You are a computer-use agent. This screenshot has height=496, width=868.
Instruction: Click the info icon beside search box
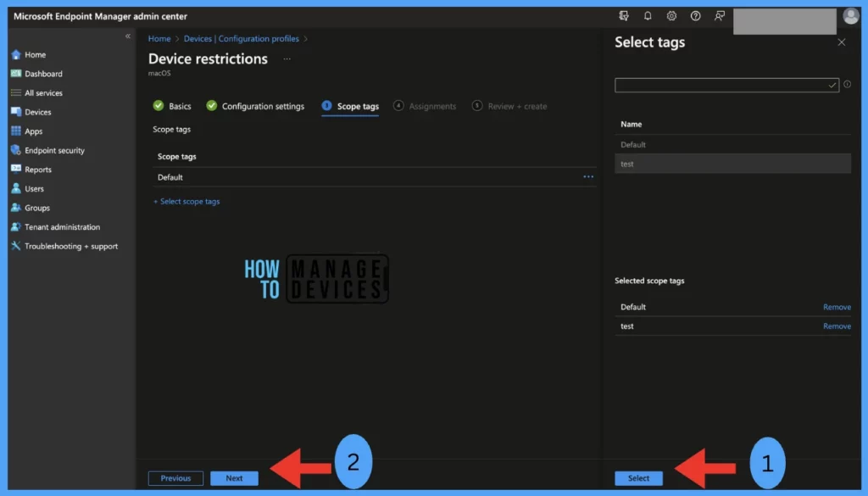[x=847, y=84]
